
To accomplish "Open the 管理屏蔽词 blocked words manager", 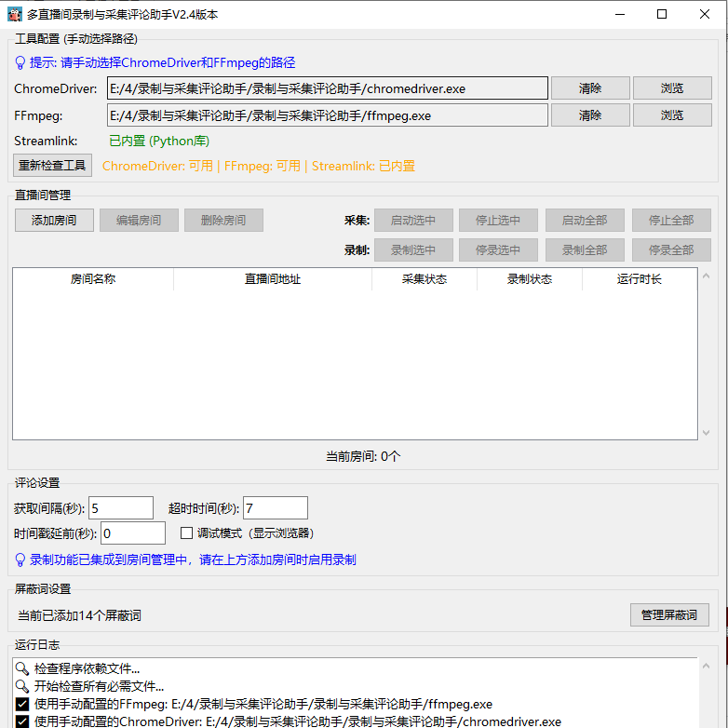I will pyautogui.click(x=669, y=615).
